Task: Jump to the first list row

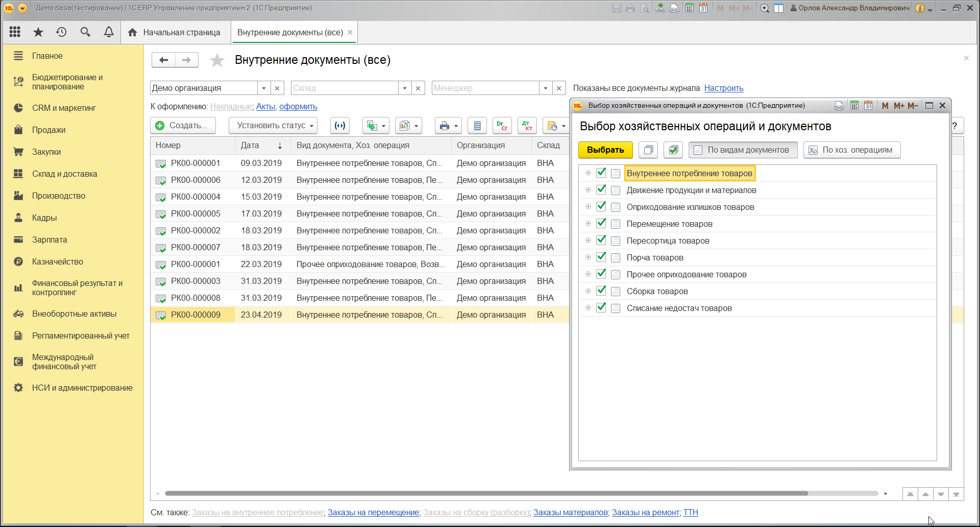Action: [x=910, y=494]
